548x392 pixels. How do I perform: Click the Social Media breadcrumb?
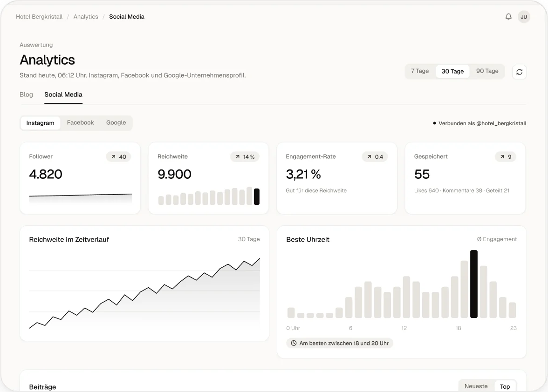(x=127, y=17)
